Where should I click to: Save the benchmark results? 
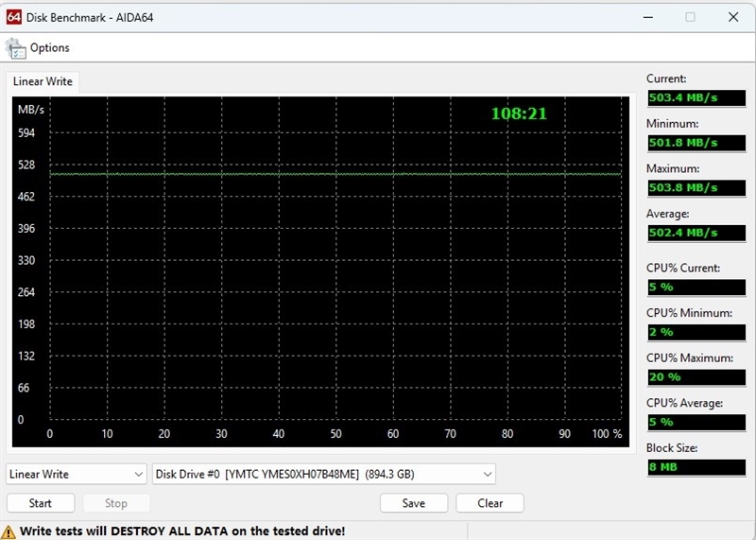click(413, 503)
